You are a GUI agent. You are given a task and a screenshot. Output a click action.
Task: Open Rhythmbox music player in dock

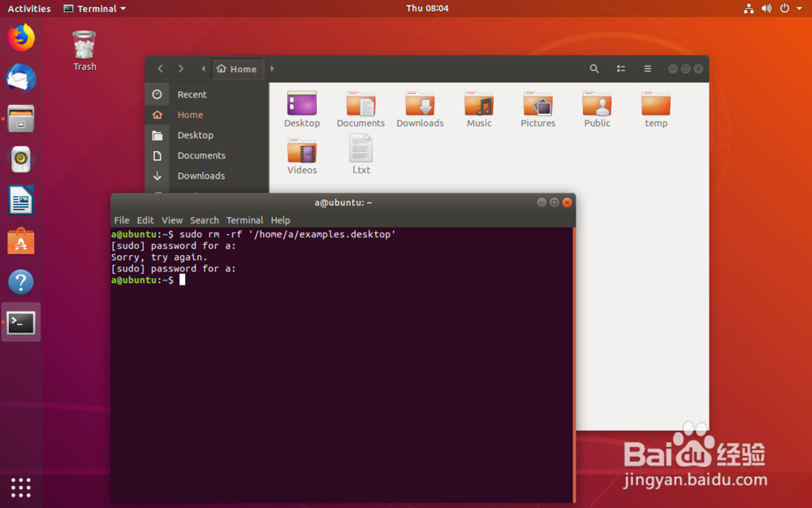[x=21, y=159]
